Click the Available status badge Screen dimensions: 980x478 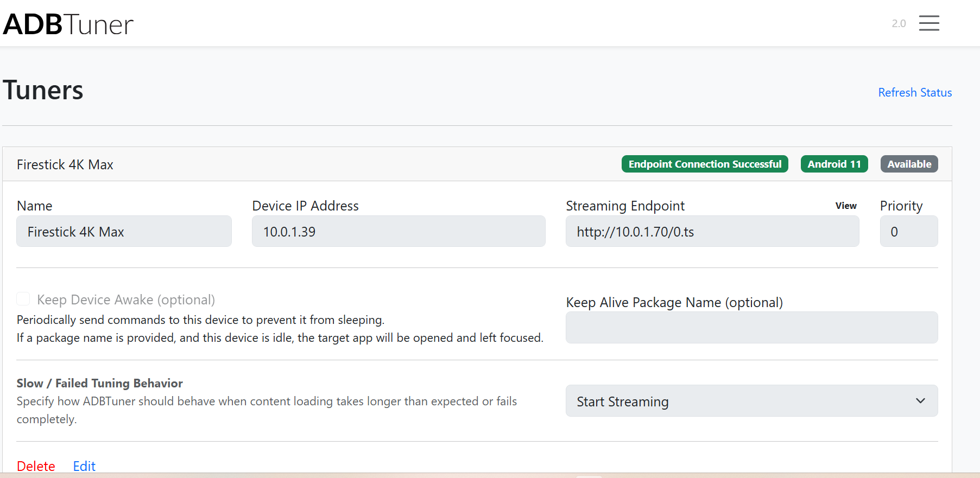[x=909, y=164]
